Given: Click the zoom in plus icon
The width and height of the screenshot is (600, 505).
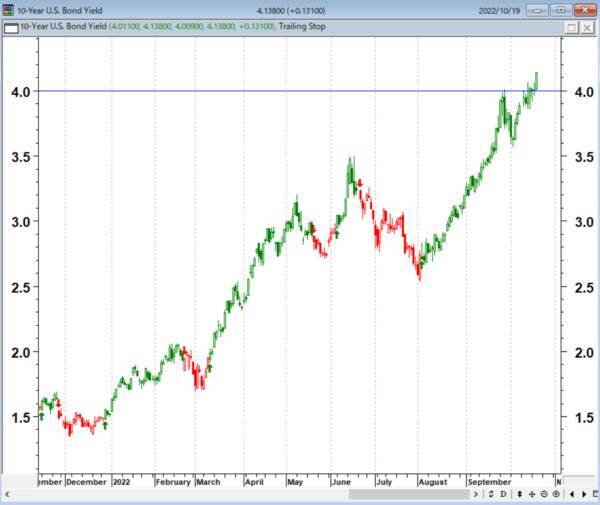Looking at the screenshot, I should [555, 494].
